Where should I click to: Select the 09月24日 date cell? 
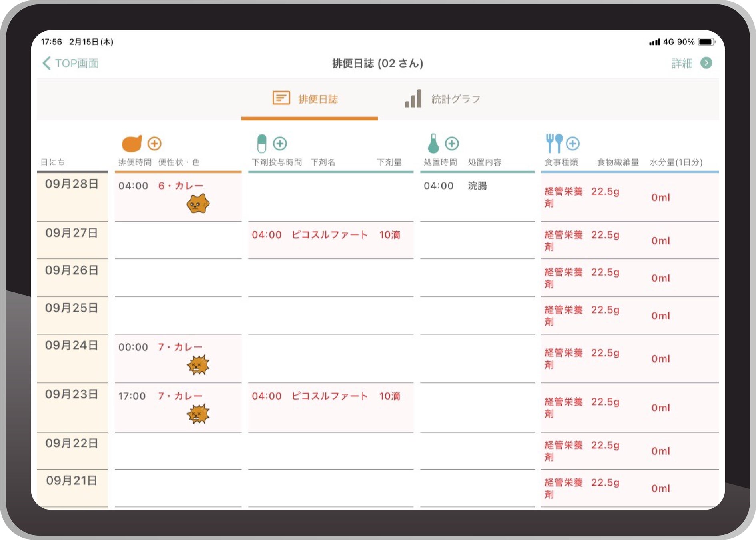(72, 358)
